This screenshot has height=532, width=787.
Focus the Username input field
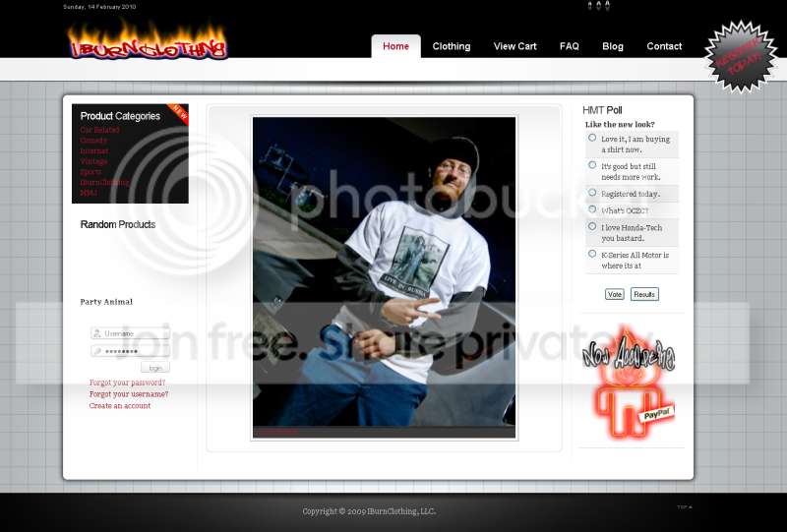pyautogui.click(x=130, y=333)
